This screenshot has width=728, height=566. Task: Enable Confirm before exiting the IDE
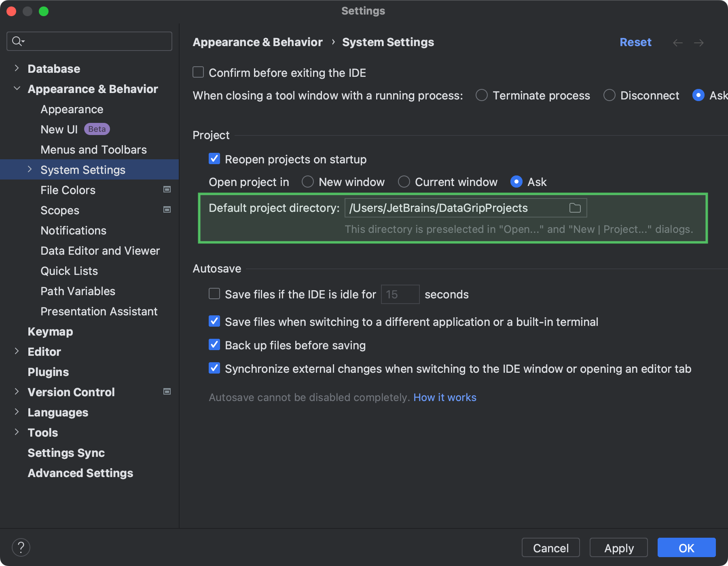(198, 72)
